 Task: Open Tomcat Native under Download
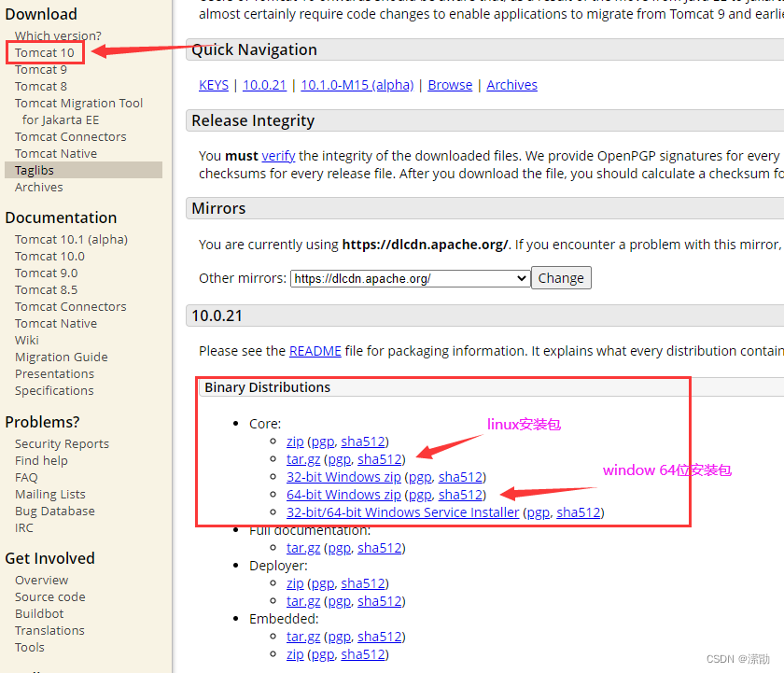[56, 153]
